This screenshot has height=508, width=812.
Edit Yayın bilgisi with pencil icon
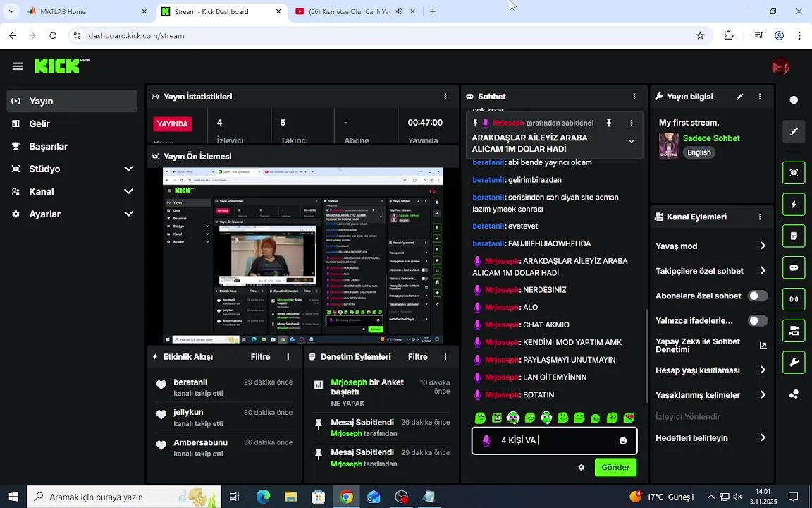pos(740,97)
